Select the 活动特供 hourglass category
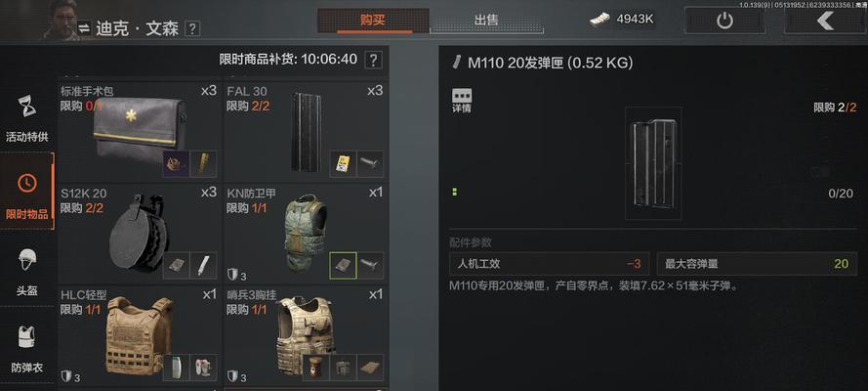 click(27, 117)
